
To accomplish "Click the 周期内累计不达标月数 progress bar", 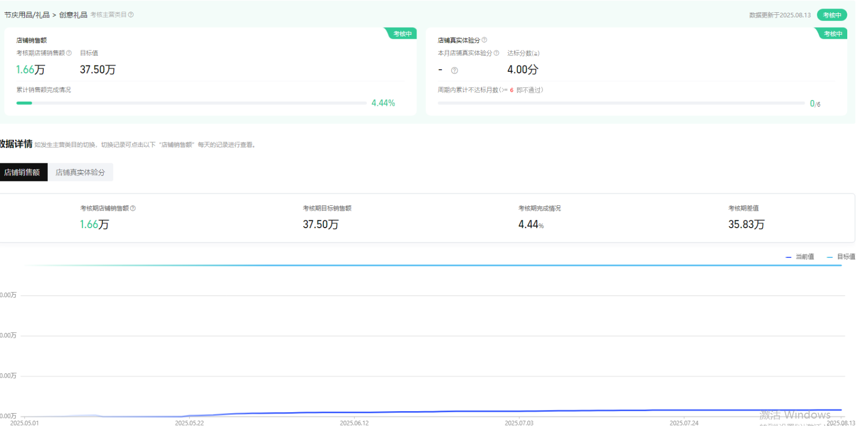I will 621,103.
